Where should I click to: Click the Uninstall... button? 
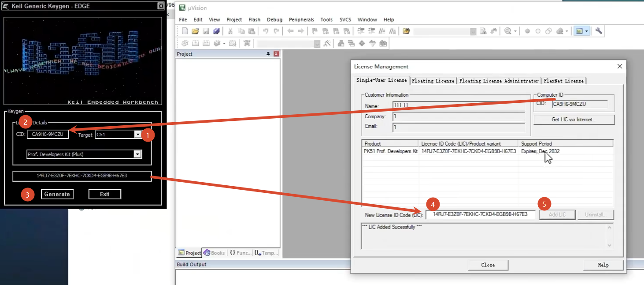596,214
